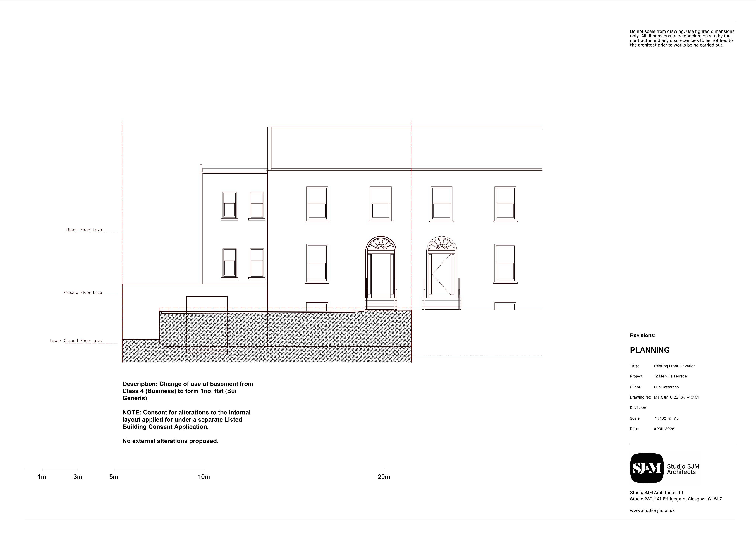Image resolution: width=756 pixels, height=535 pixels.
Task: Click the 'No external alterations proposed' note
Action: pyautogui.click(x=170, y=441)
